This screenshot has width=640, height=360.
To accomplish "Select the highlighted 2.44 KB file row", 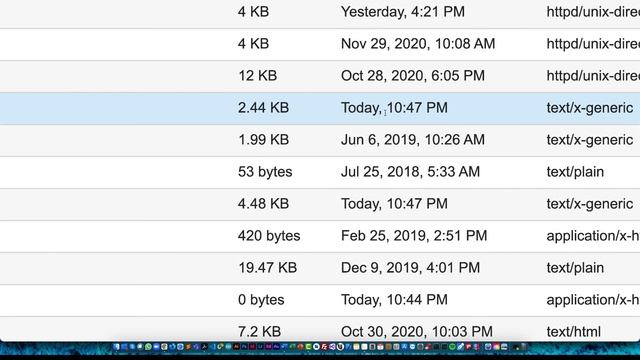I will coord(320,108).
